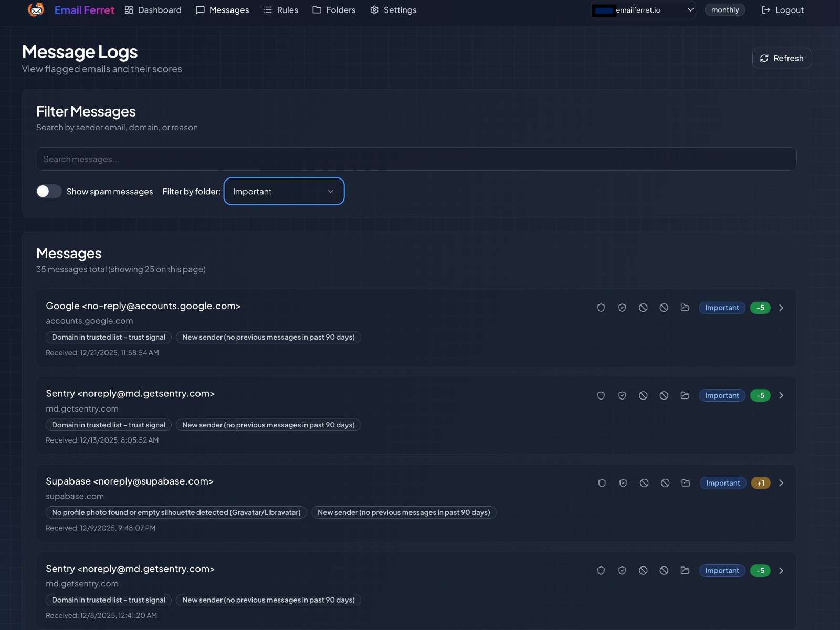The image size is (840, 630).
Task: Click the Logout link
Action: coord(783,10)
